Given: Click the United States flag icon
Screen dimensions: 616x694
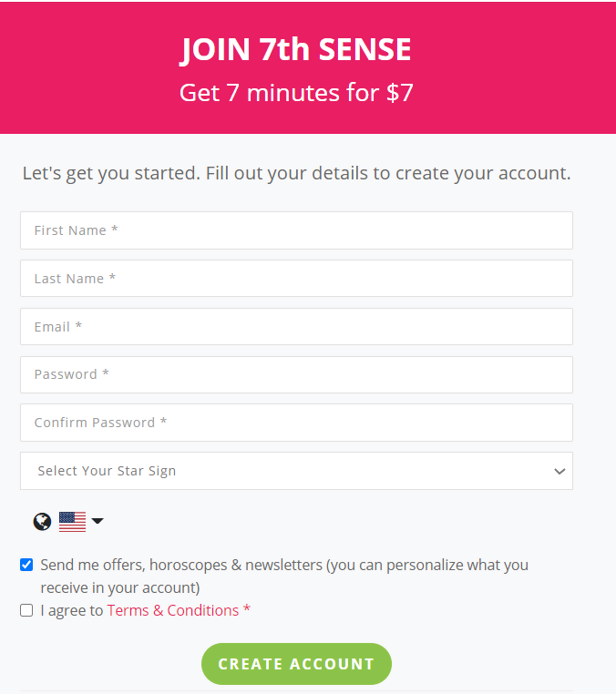Looking at the screenshot, I should pyautogui.click(x=72, y=521).
